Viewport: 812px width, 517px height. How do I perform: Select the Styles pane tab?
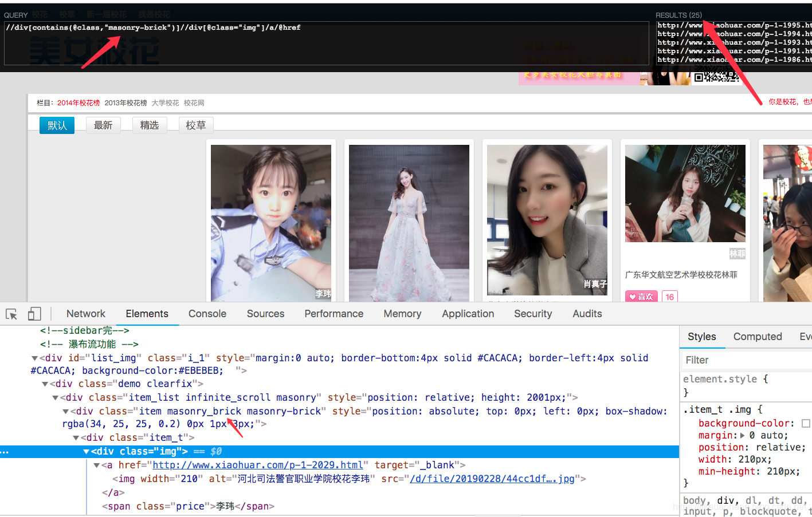pos(702,337)
